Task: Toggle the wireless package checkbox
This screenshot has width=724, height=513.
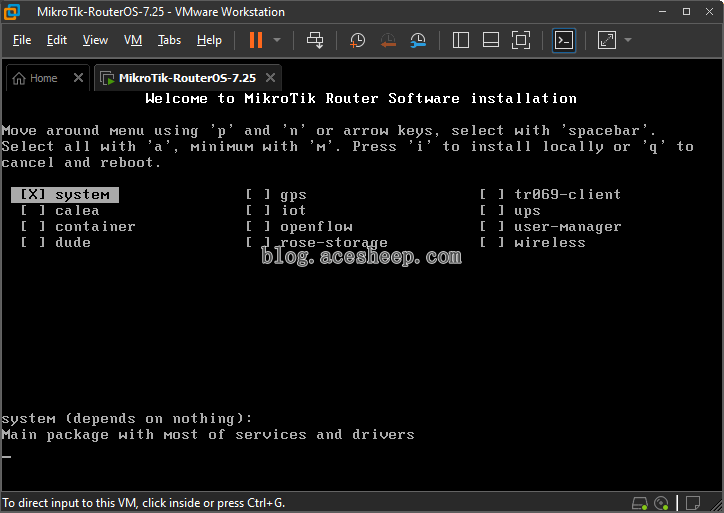Action: coord(492,242)
